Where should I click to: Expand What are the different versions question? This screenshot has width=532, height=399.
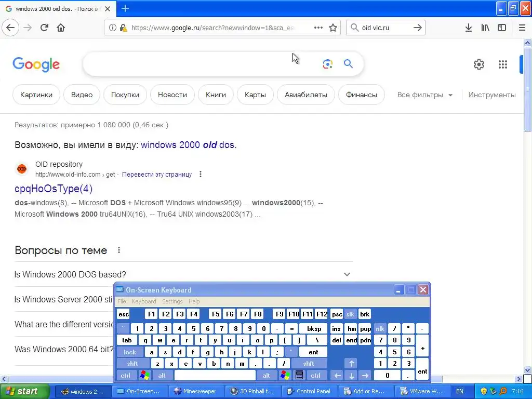pyautogui.click(x=64, y=324)
